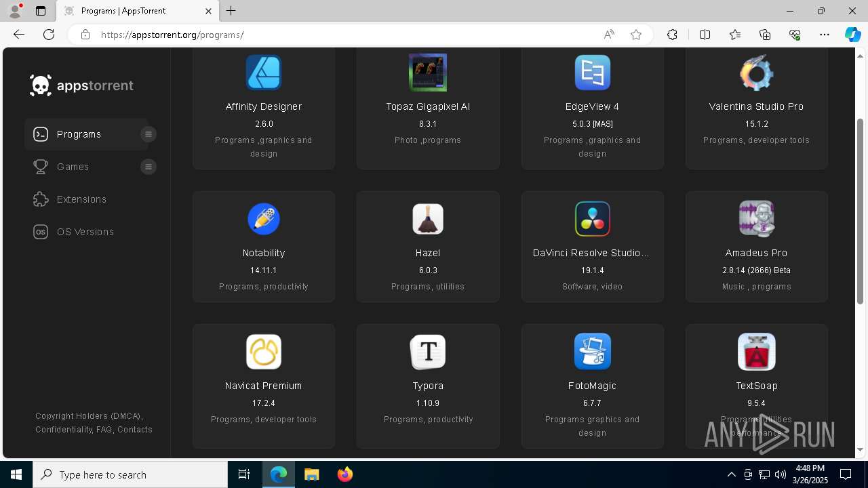Click the Hazel title text
868x488 pixels.
pyautogui.click(x=428, y=253)
